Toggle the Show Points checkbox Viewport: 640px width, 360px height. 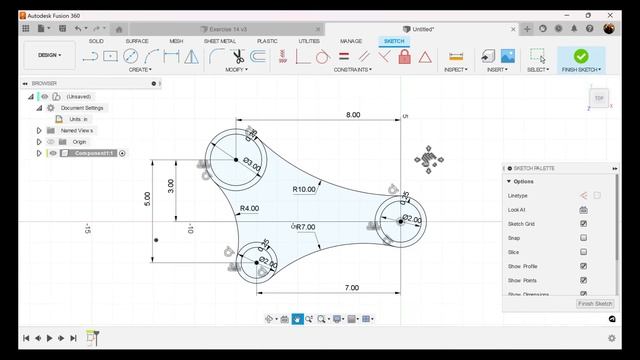pos(584,280)
